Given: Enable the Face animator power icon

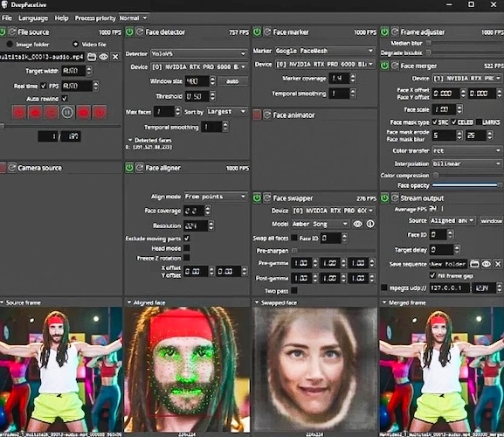Looking at the screenshot, I should (257, 114).
